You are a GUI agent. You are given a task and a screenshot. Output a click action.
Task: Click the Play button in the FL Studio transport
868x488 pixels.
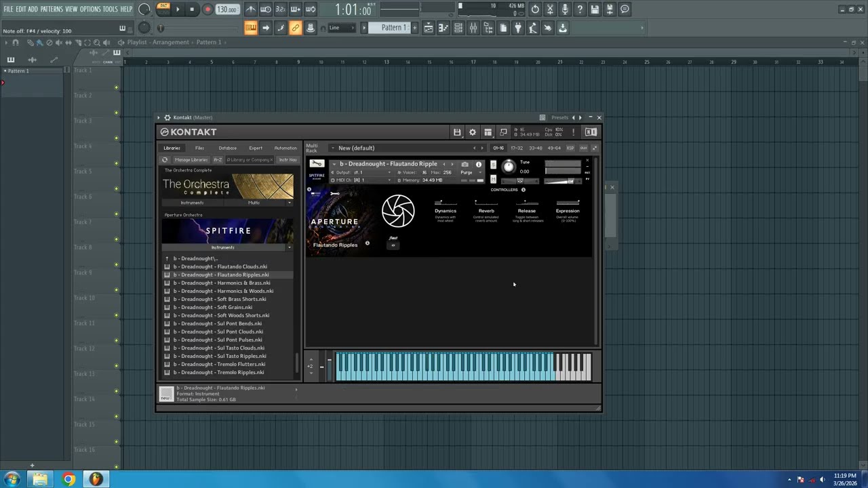point(178,9)
